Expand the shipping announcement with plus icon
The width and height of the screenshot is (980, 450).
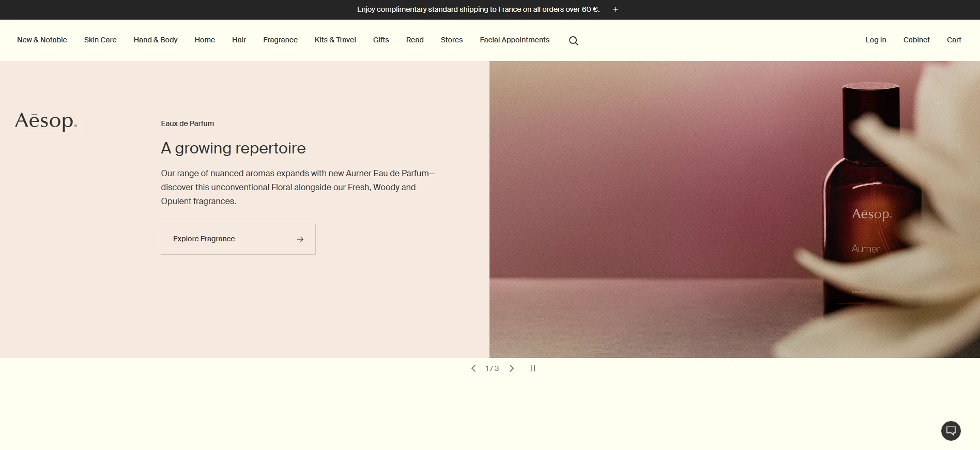click(x=616, y=9)
